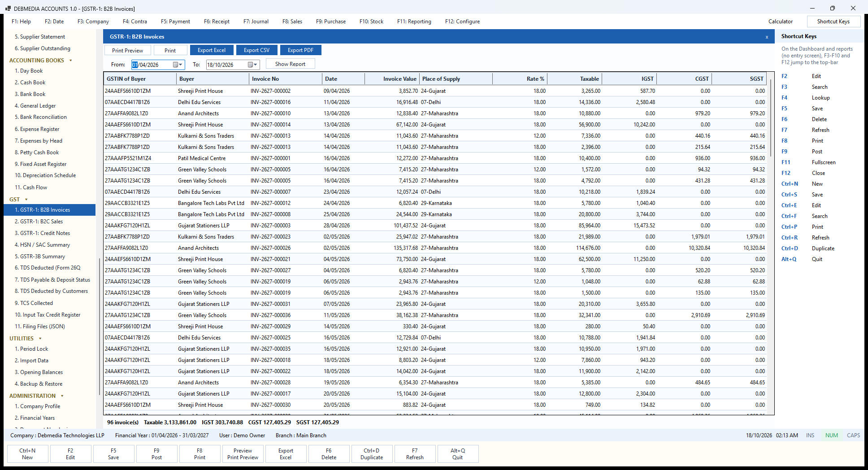Open the GSTR-3B Summary report
868x470 pixels.
click(40, 257)
